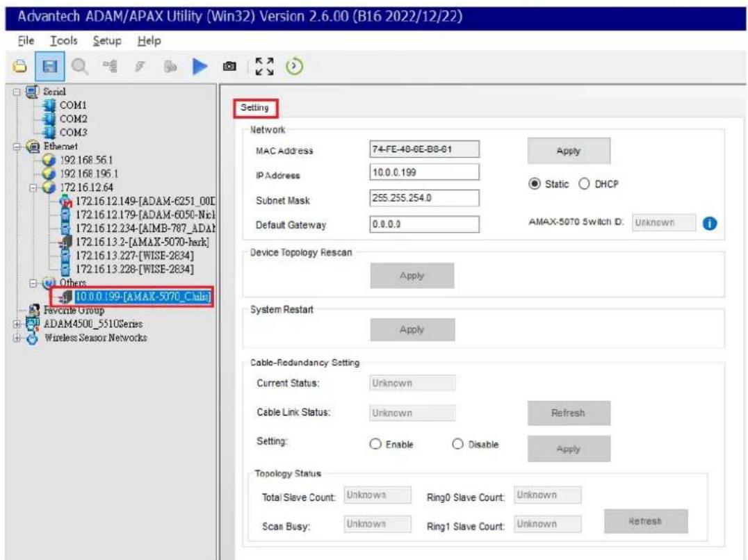Select Disable for cable redundancy setting
Screen dimensions: 748x560
click(x=457, y=444)
